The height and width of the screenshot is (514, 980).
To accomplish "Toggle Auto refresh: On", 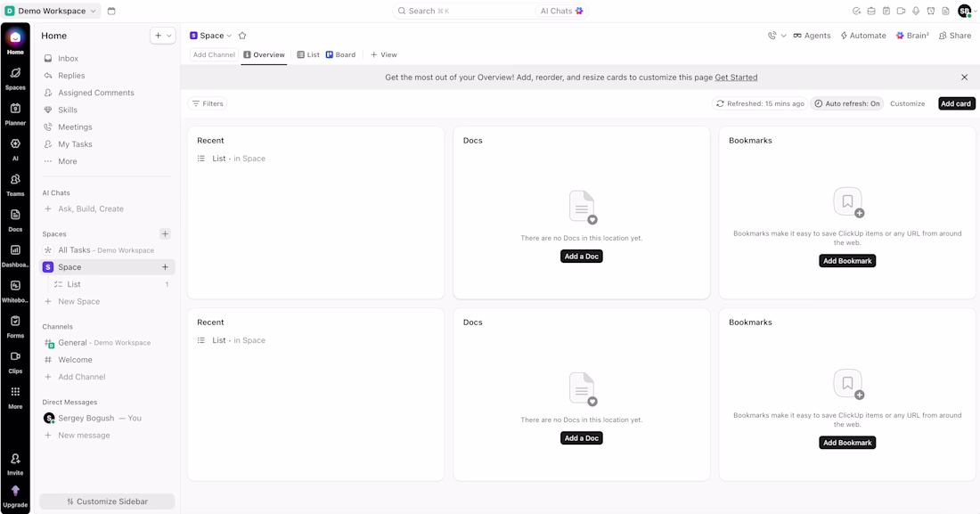I will [847, 104].
